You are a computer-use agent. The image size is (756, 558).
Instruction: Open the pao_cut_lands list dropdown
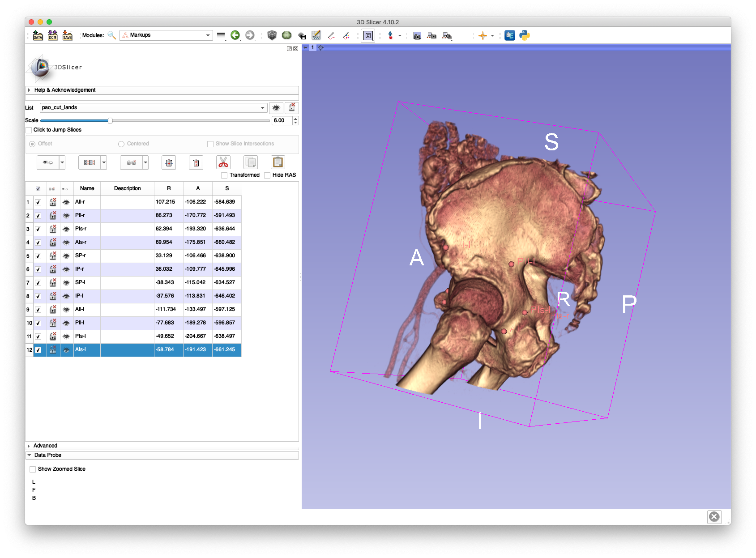point(154,108)
